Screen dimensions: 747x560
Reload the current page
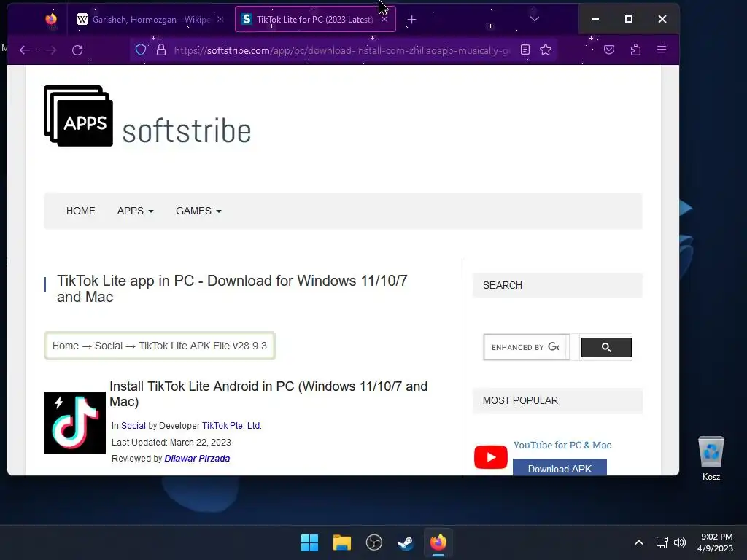click(x=77, y=50)
